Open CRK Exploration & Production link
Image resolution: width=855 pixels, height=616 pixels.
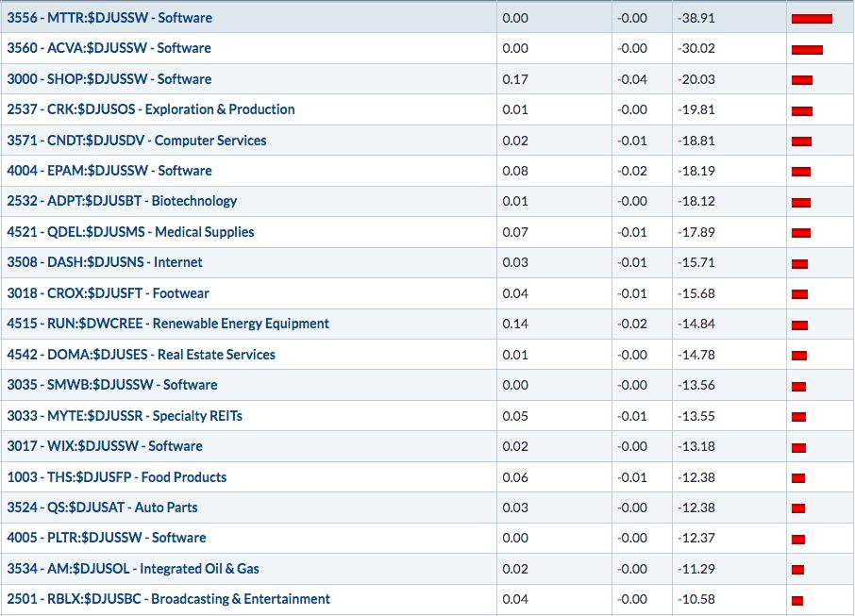point(151,109)
